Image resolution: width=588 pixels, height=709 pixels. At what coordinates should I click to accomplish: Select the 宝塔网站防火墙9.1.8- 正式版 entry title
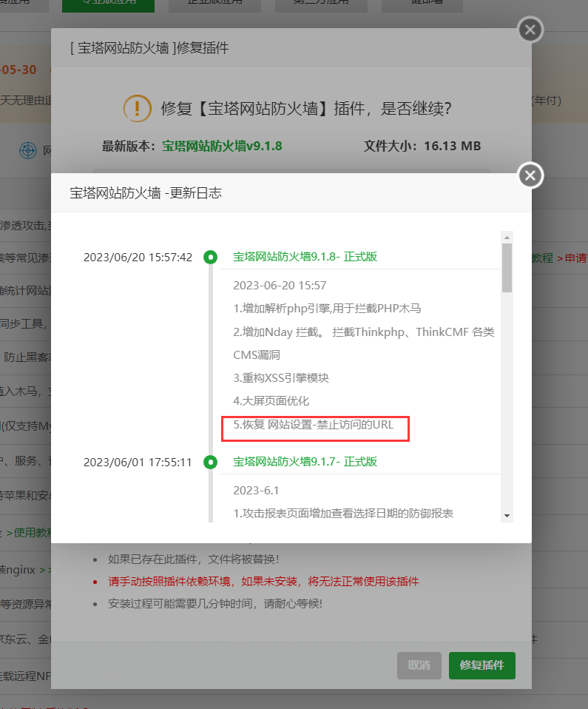(x=305, y=257)
